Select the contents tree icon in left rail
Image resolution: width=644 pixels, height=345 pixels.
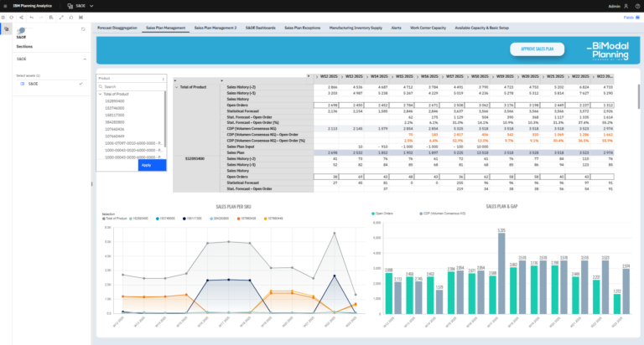click(x=6, y=29)
